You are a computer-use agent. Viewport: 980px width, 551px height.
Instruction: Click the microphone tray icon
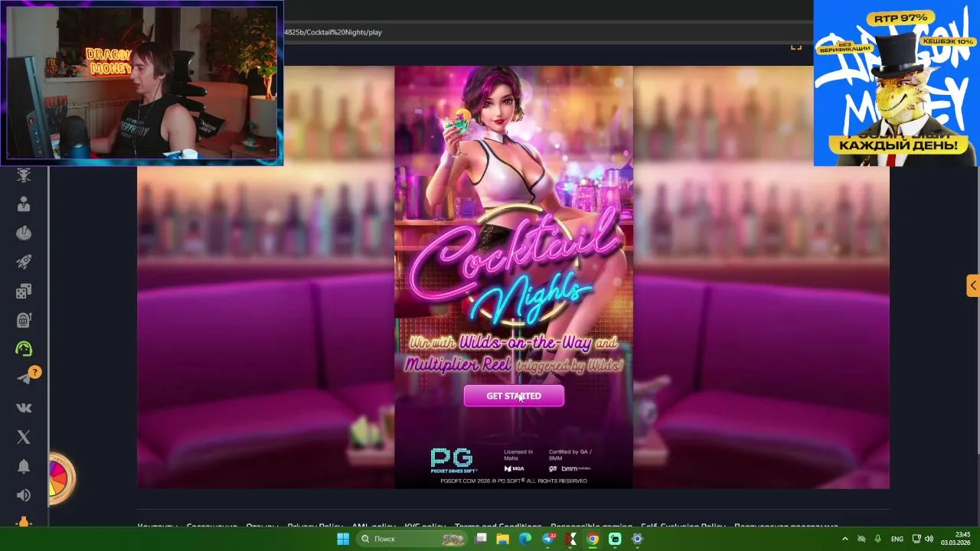pos(878,539)
